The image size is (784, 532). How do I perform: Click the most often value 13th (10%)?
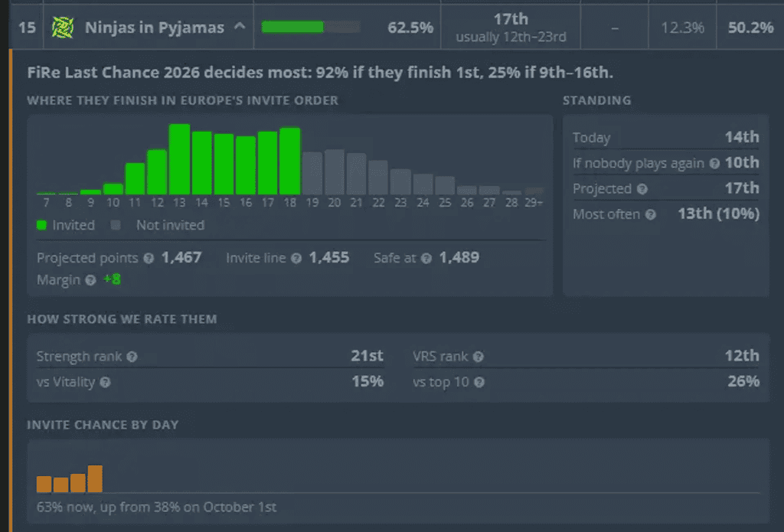[718, 214]
